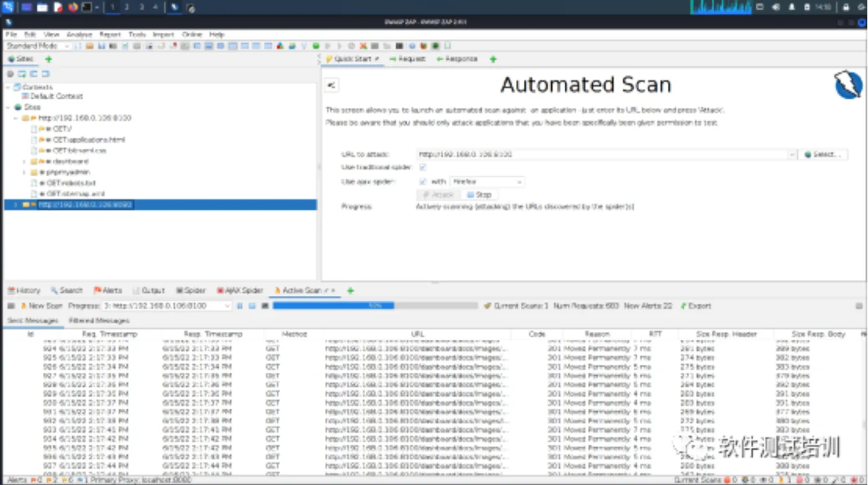This screenshot has width=868, height=485.
Task: Expand the phpmyadmin folder node
Action: 24,172
